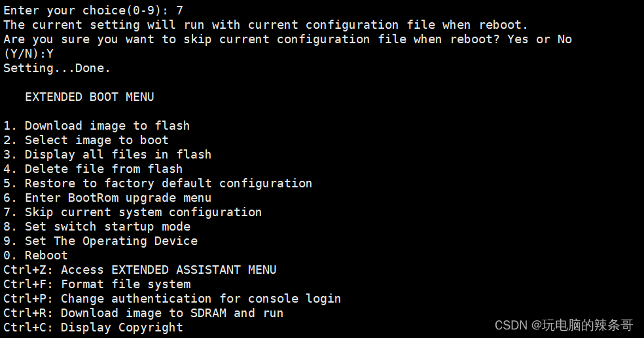Click "Ctrl+P: Change authentication for console login"
Screen dimensions: 644x338
[171, 299]
